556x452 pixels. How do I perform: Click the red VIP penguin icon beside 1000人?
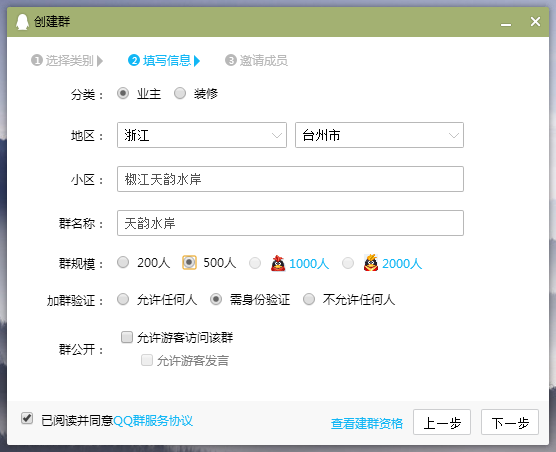point(278,263)
